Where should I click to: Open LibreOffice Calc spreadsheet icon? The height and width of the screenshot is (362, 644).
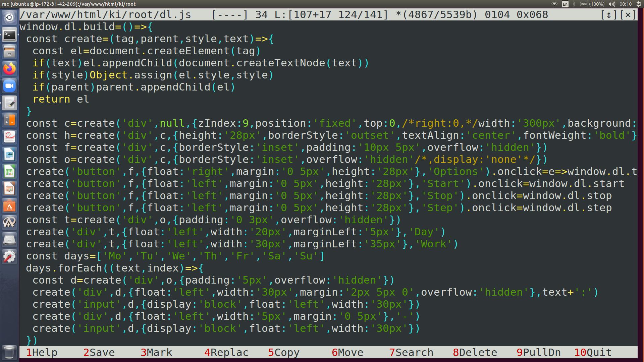(x=9, y=172)
